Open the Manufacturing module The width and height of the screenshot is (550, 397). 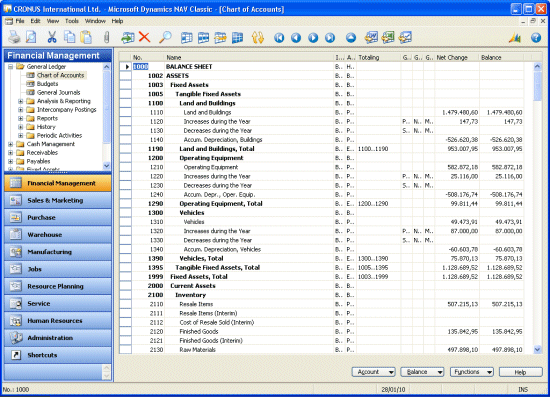[58, 252]
